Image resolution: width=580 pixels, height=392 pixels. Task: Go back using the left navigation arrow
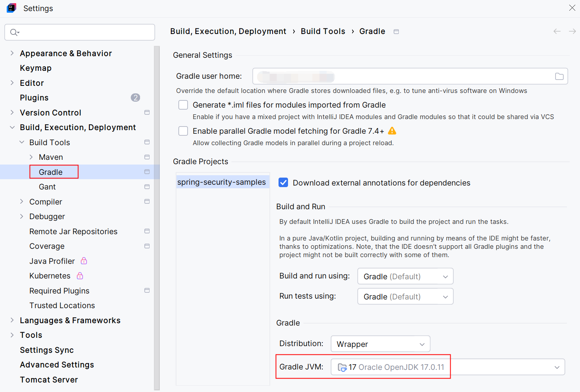click(x=557, y=31)
